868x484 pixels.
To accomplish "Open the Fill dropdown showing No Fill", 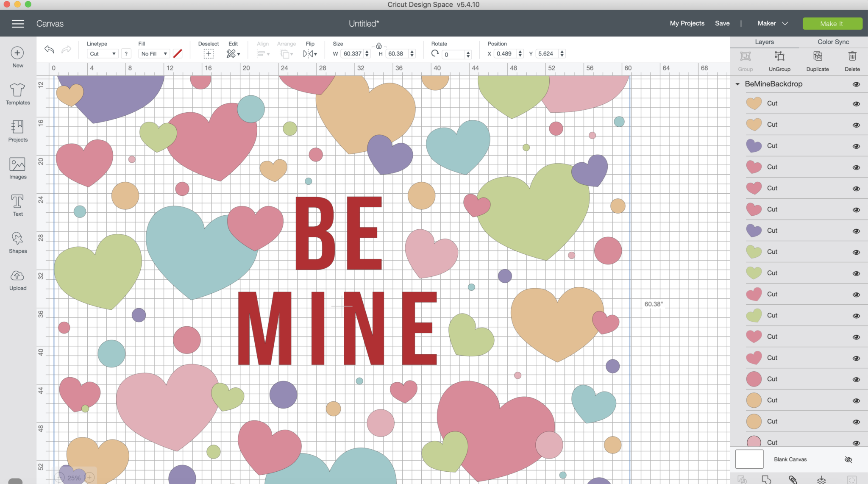I will pos(153,53).
